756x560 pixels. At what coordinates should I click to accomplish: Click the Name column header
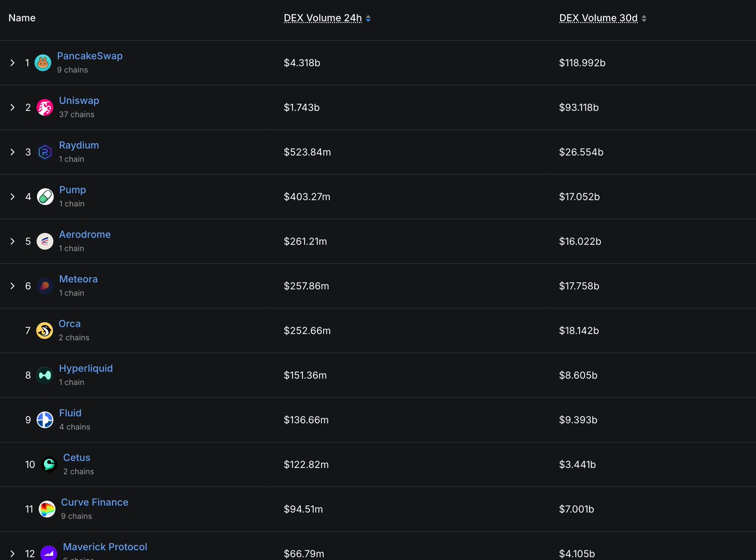(x=22, y=18)
